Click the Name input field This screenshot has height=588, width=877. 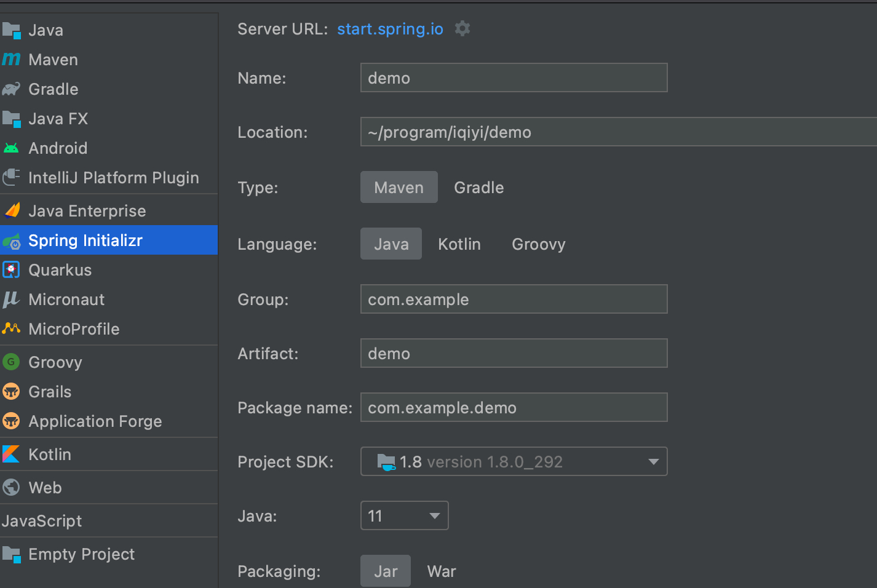point(514,77)
